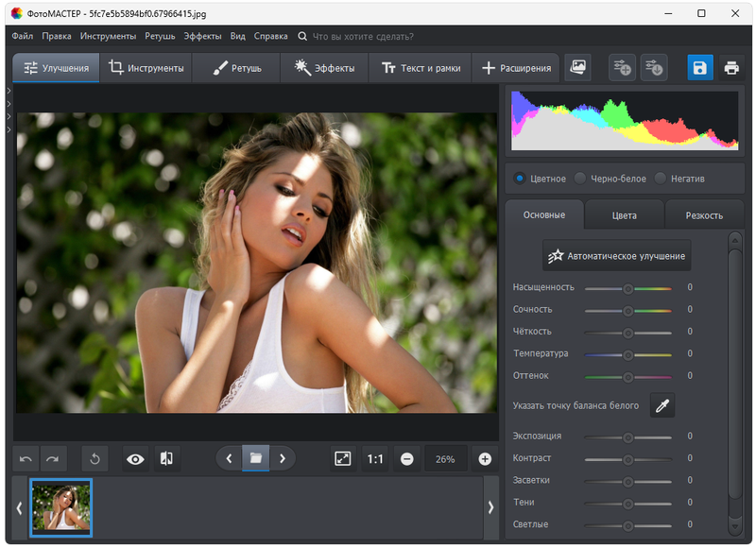Click the redo arrow icon
The width and height of the screenshot is (756, 548).
53,459
